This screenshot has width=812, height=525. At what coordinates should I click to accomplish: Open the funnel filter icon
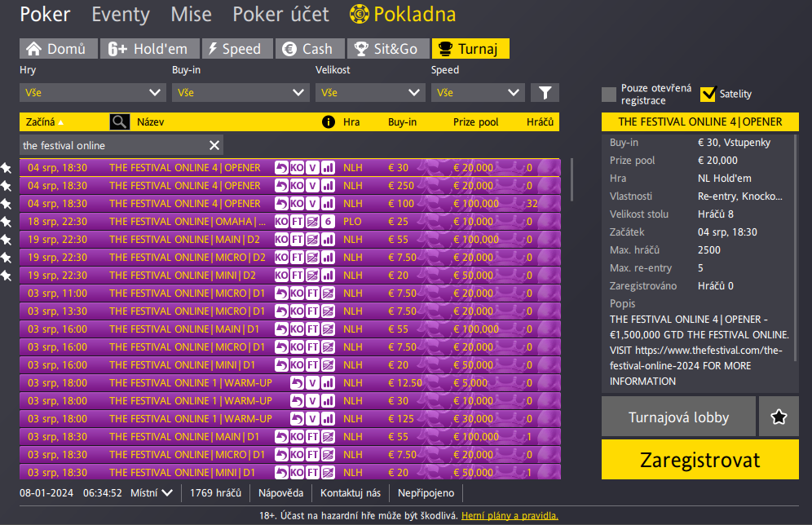coord(545,93)
